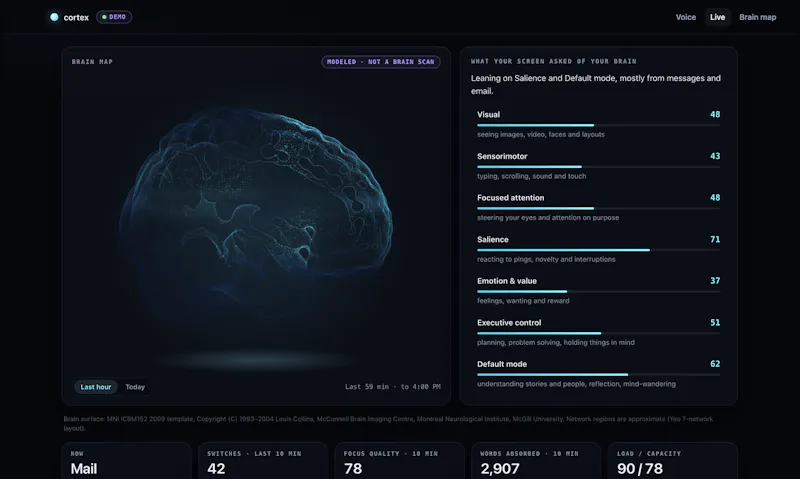The width and height of the screenshot is (800, 479).
Task: Click the Visual row label
Action: [x=488, y=114]
